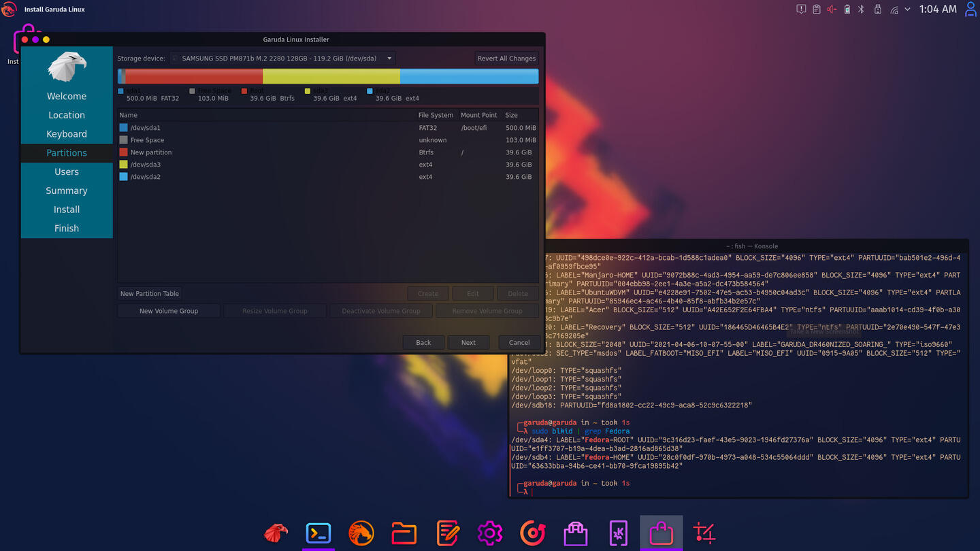
Task: Open the removable USB devices tray icon
Action: (x=878, y=10)
